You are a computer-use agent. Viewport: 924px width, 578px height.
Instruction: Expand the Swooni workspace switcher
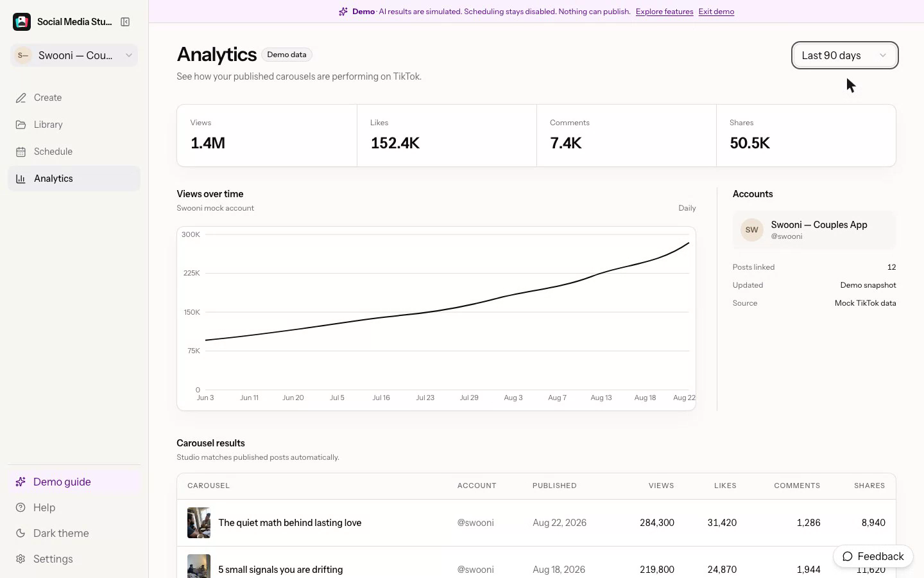[74, 55]
